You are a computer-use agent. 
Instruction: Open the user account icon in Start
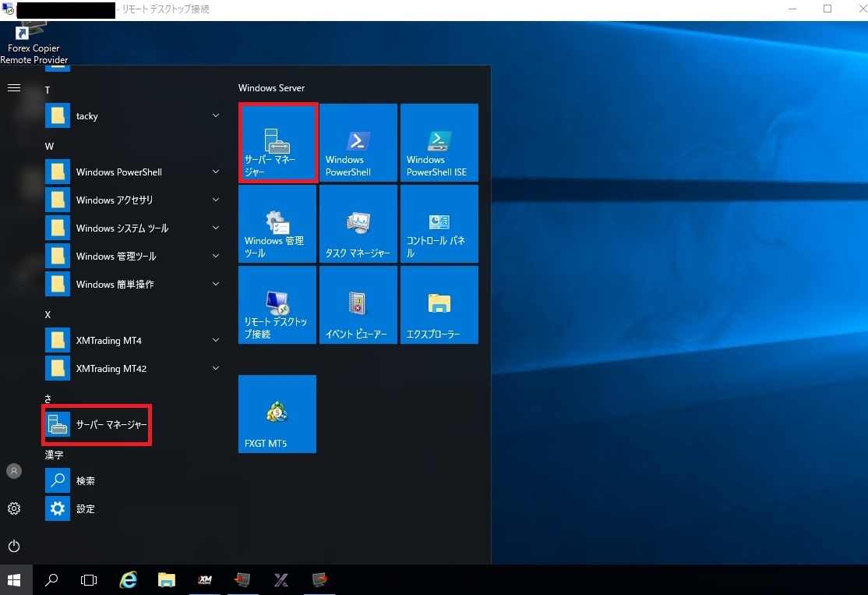pyautogui.click(x=14, y=471)
